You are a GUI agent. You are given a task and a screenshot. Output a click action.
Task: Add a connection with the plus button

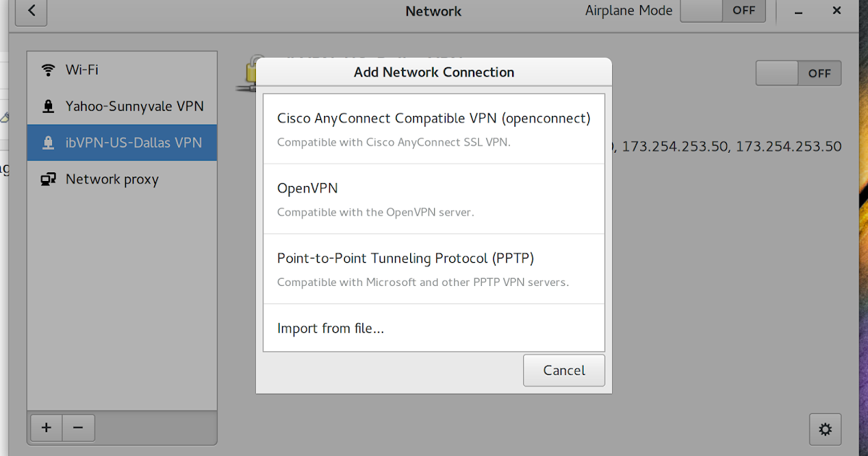[46, 428]
